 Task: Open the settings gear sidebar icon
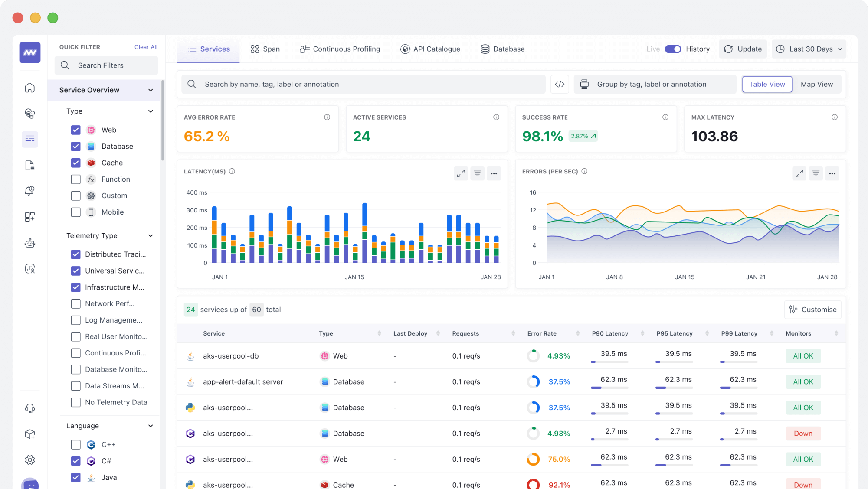tap(30, 460)
